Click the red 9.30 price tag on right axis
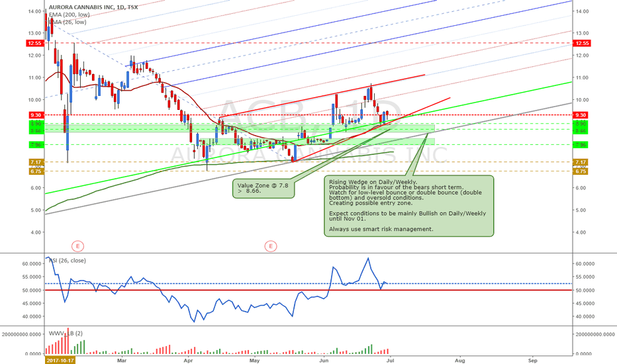Viewport: 617px width, 364px height. click(x=581, y=115)
